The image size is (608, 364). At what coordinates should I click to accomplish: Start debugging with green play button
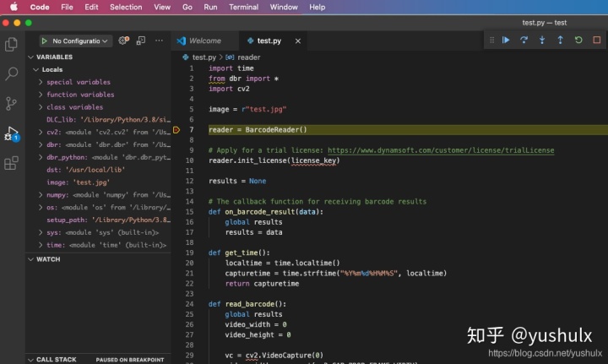(44, 41)
